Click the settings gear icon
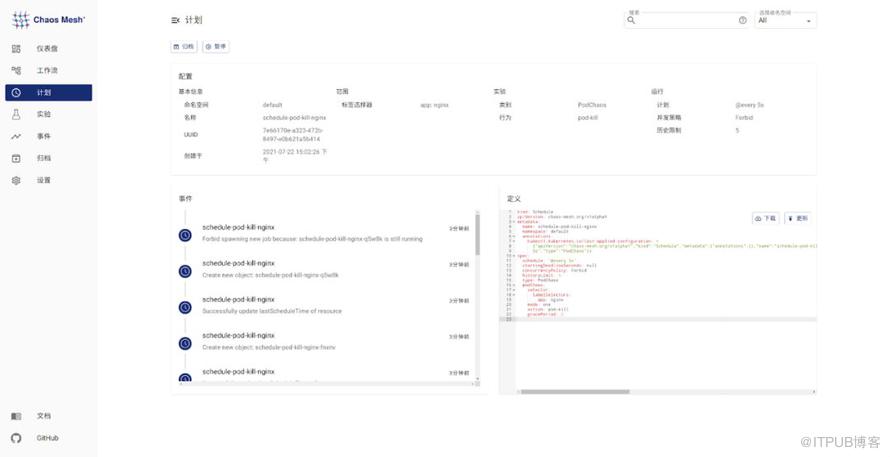Image resolution: width=890 pixels, height=457 pixels. click(16, 181)
